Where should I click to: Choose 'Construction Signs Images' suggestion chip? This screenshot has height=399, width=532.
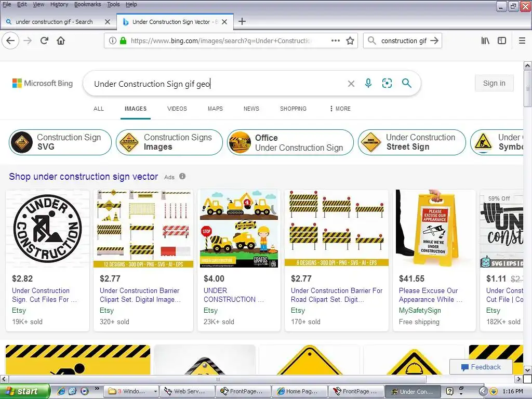click(169, 142)
